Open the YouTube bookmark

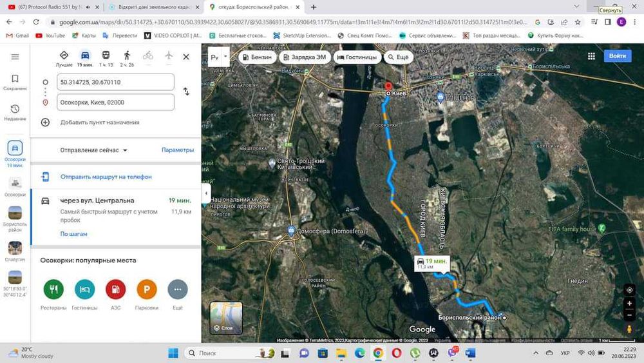tap(50, 35)
